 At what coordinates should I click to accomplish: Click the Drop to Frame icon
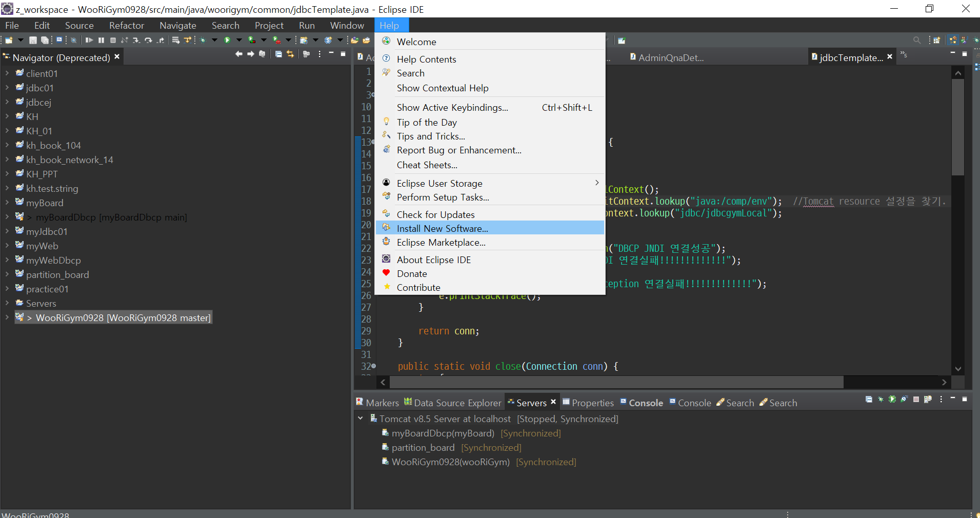(176, 40)
